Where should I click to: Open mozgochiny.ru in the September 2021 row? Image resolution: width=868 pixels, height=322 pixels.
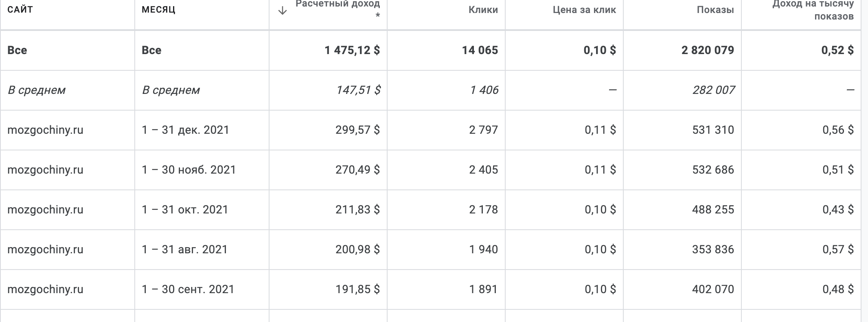[x=45, y=289]
